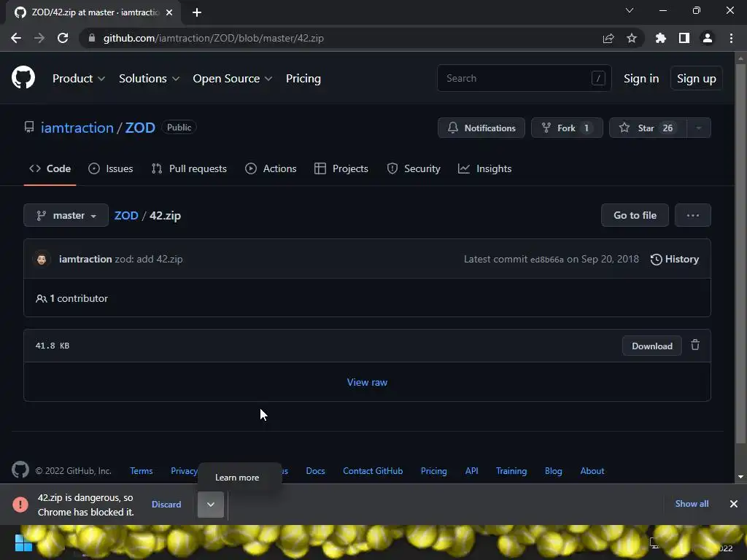This screenshot has width=747, height=560.
Task: Click the page vertical scrollbar thumb
Action: pos(740,253)
